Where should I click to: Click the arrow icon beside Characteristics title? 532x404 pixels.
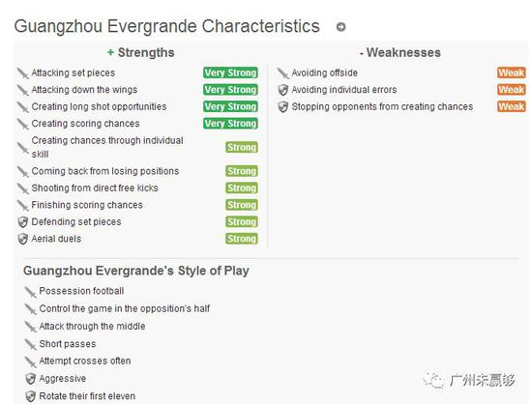[340, 27]
